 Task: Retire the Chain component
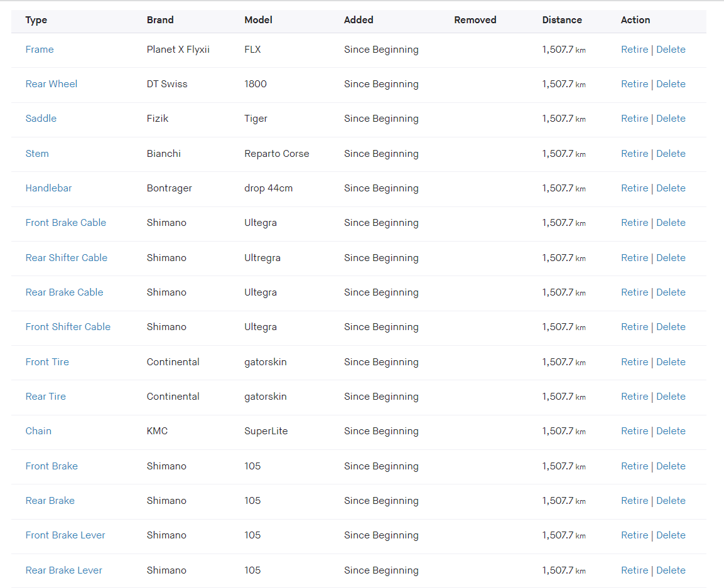[634, 431]
